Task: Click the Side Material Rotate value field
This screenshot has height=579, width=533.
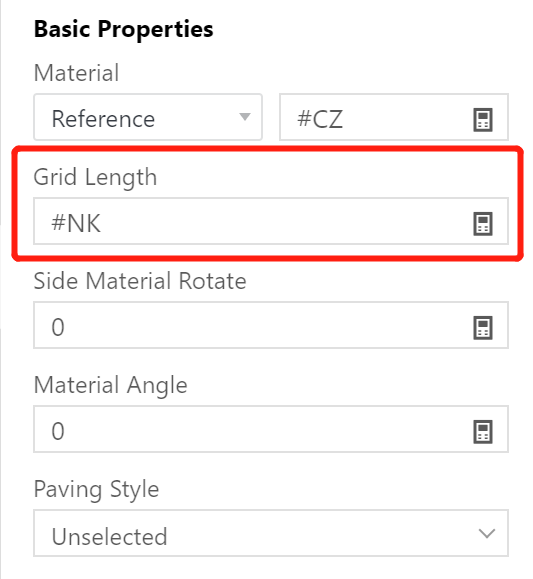Action: pyautogui.click(x=271, y=325)
